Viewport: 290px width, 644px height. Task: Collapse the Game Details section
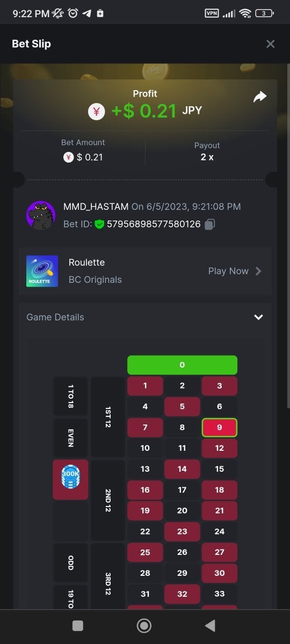[x=258, y=317]
